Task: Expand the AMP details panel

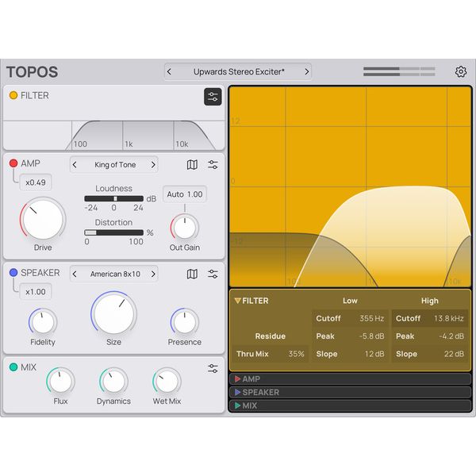Action: [251, 379]
